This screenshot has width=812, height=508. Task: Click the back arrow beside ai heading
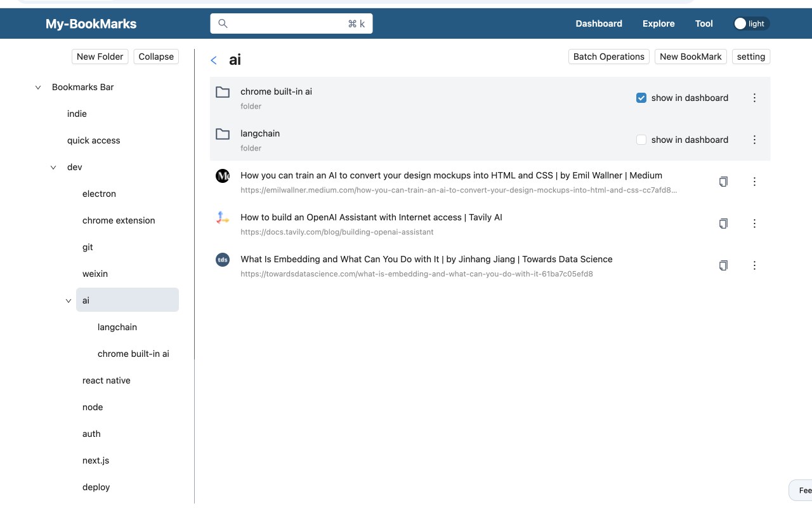tap(214, 60)
